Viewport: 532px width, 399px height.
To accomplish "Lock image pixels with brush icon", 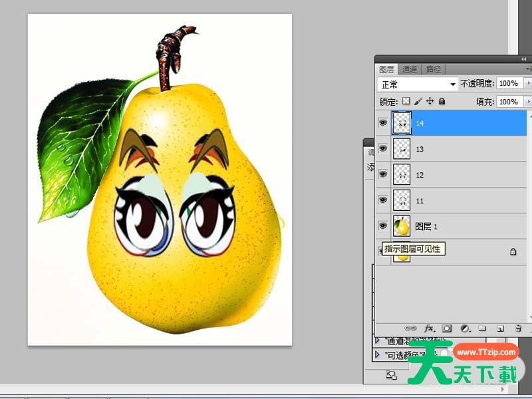I will (x=418, y=102).
